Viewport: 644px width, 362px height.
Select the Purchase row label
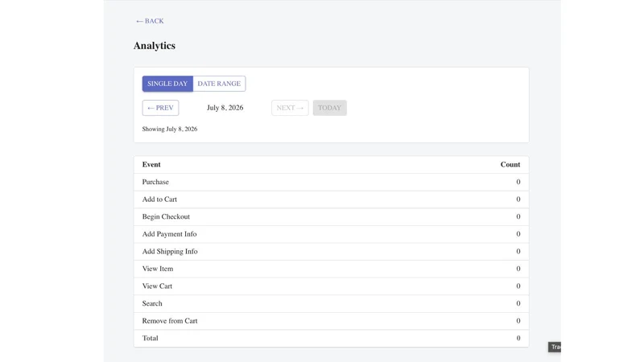click(155, 182)
